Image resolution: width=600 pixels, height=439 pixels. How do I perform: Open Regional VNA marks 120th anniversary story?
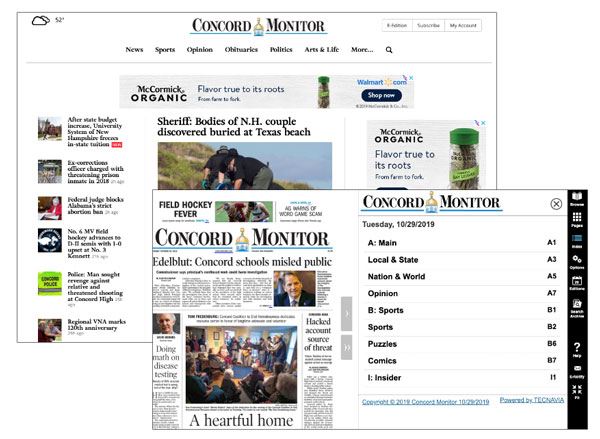click(96, 327)
